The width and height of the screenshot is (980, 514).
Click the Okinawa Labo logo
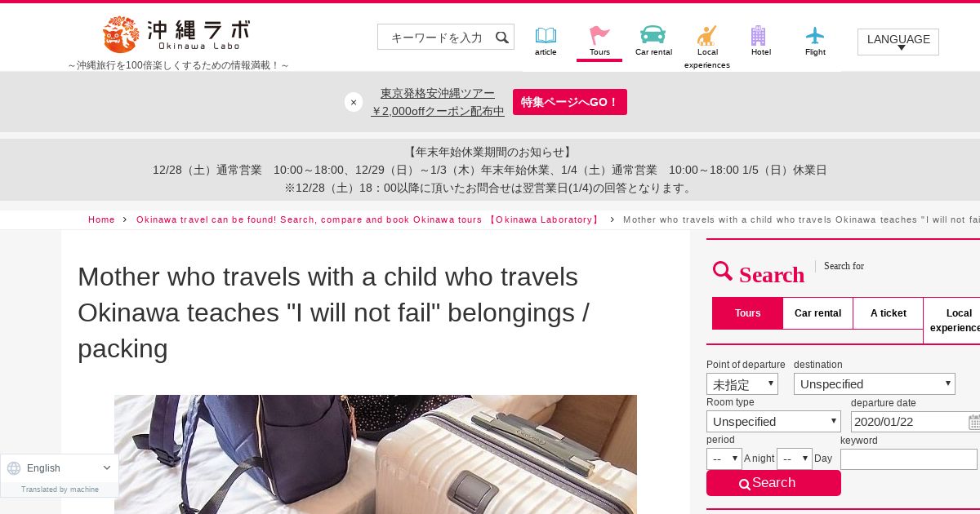click(x=176, y=34)
